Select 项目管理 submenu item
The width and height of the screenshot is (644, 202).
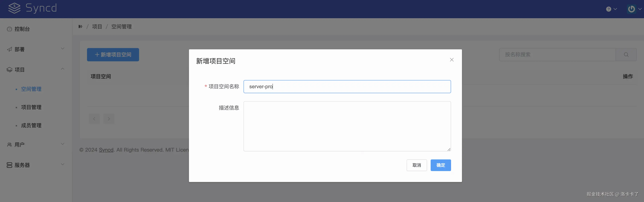[31, 107]
